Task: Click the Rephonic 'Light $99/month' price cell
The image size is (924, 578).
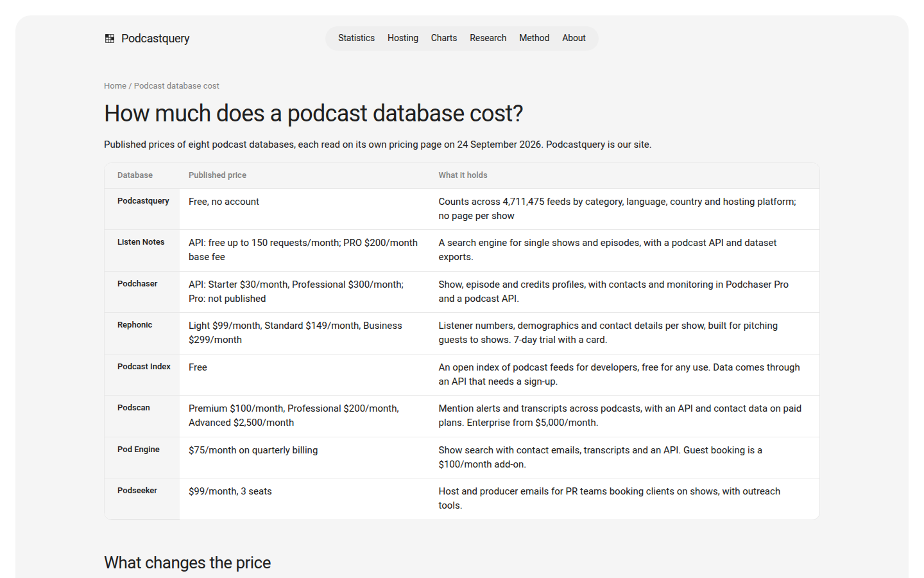Action: [305, 333]
